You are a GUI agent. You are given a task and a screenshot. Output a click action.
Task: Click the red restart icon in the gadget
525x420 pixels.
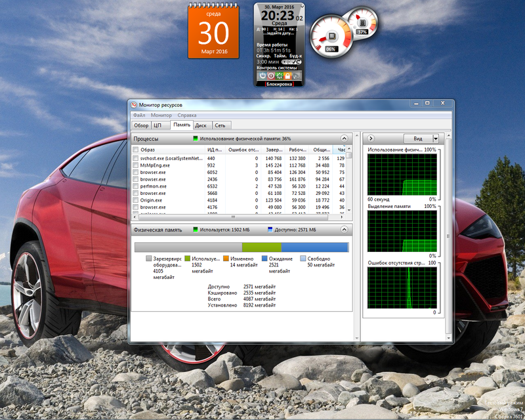pyautogui.click(x=270, y=76)
